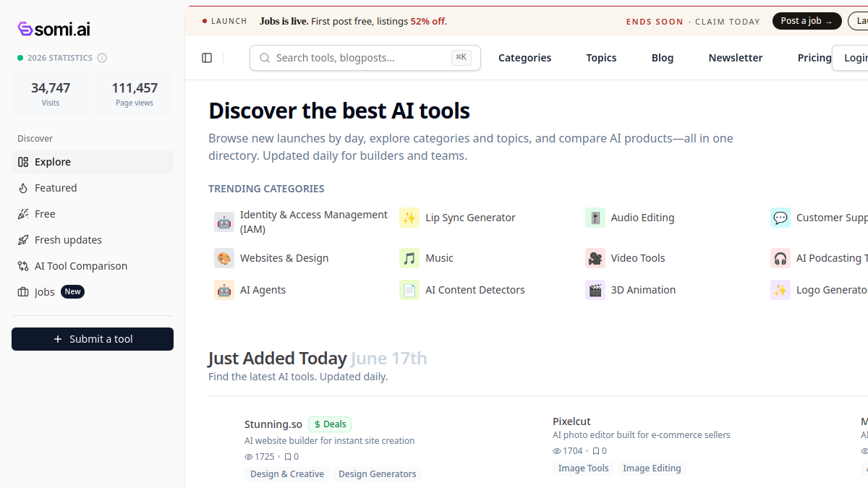Open the Newsletter nav item

736,58
